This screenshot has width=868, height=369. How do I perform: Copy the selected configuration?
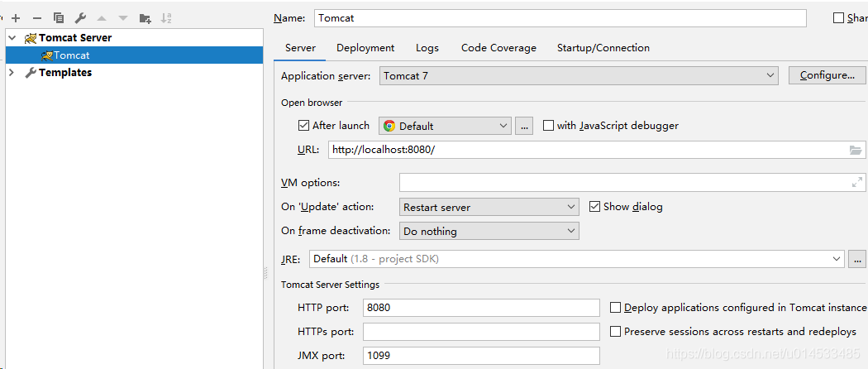58,18
